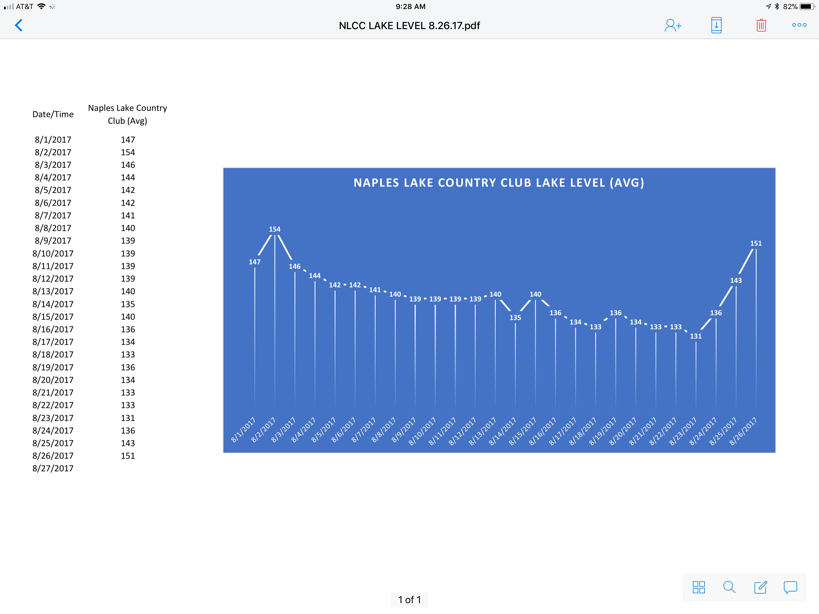This screenshot has width=819, height=614.
Task: Open the add people share icon
Action: (673, 25)
